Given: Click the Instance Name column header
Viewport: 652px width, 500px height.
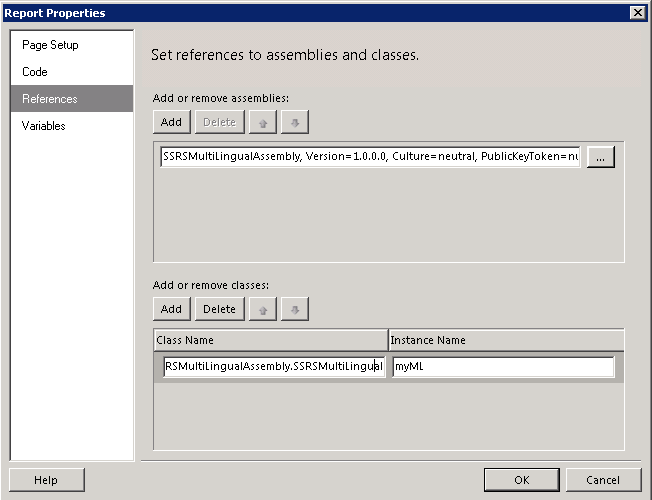Looking at the screenshot, I should tap(506, 340).
